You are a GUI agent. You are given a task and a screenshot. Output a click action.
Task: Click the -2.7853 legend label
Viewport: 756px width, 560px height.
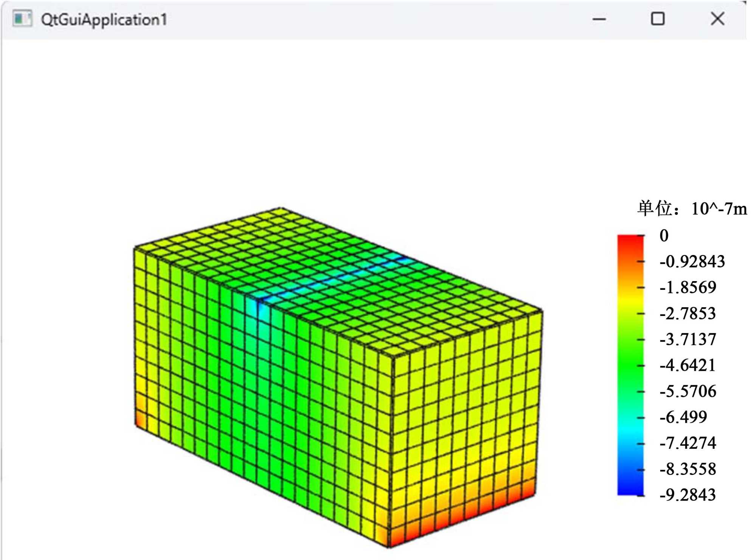[x=688, y=314]
